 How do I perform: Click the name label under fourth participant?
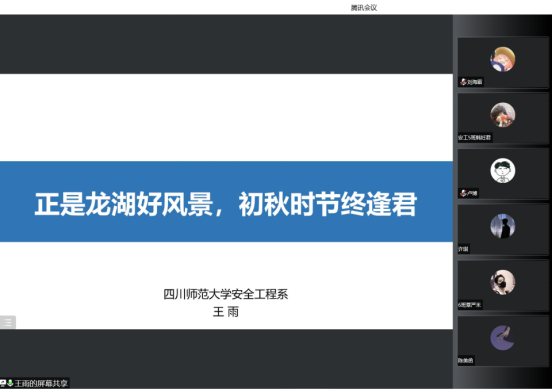(x=463, y=249)
